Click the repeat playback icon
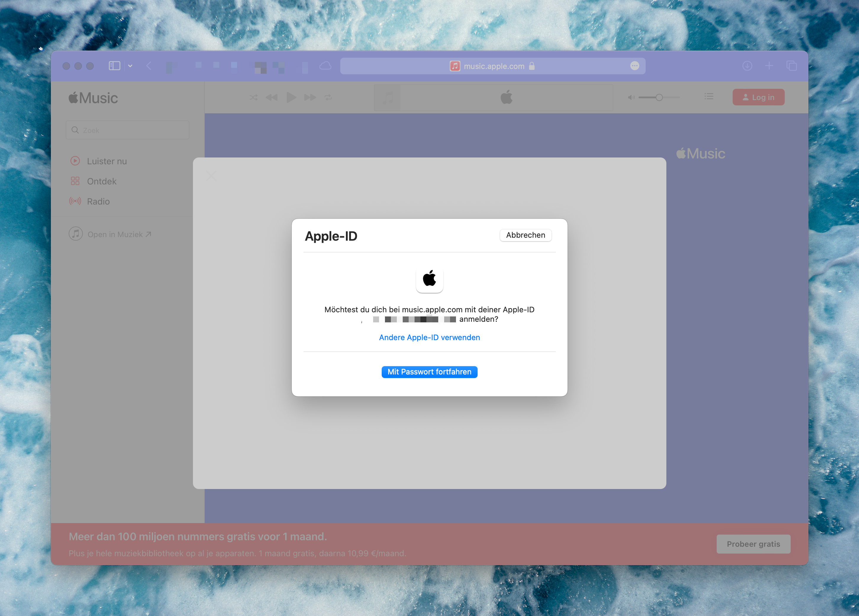The image size is (859, 616). [x=328, y=97]
